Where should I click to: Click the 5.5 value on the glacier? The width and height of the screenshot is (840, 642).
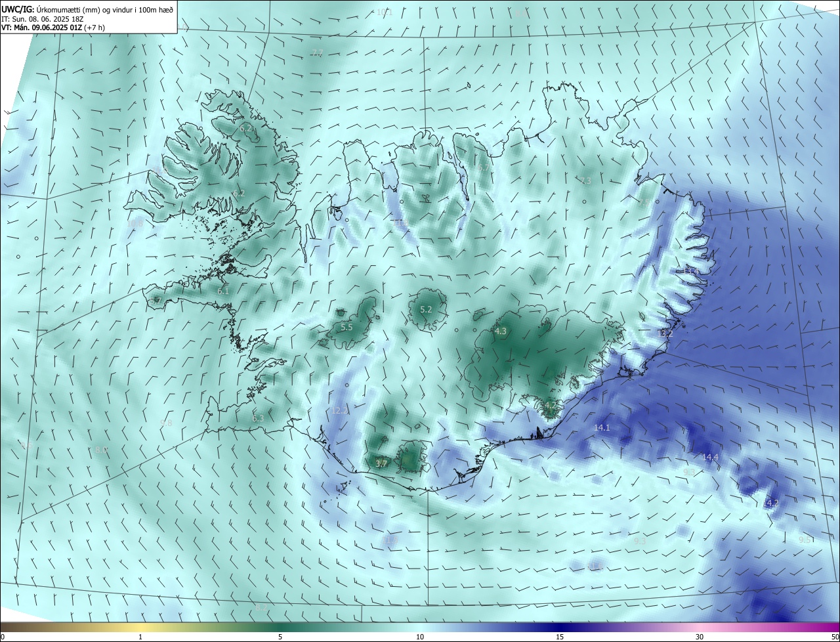(x=346, y=327)
